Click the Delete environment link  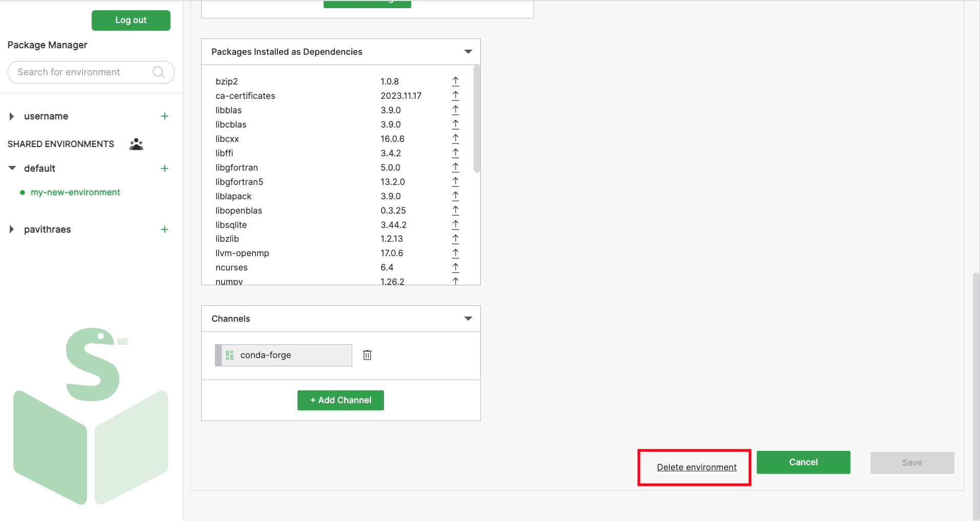click(x=696, y=467)
